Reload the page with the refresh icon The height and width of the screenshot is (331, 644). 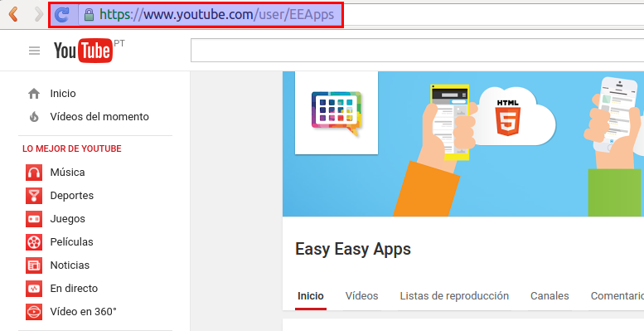click(62, 15)
